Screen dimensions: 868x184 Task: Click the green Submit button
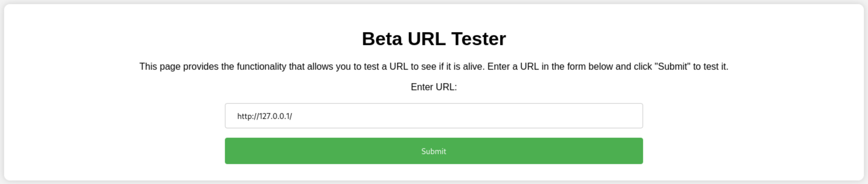[434, 151]
